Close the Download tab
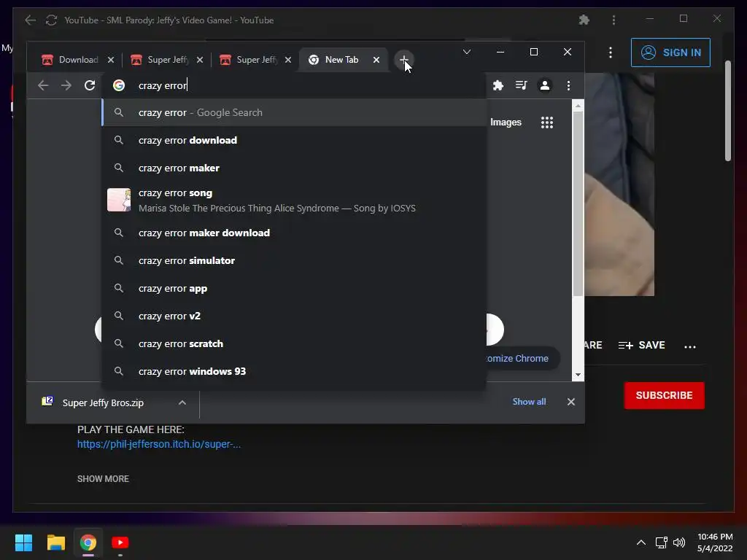The width and height of the screenshot is (747, 560). tap(111, 60)
